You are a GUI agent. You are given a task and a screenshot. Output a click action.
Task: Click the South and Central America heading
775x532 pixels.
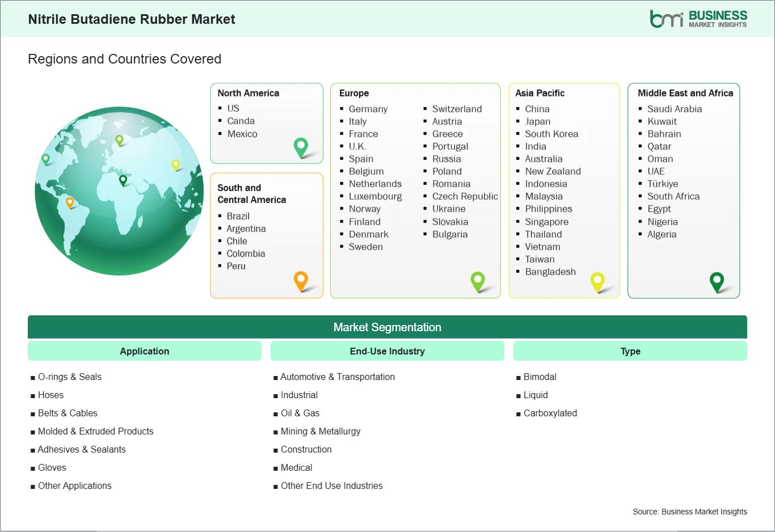tap(252, 193)
